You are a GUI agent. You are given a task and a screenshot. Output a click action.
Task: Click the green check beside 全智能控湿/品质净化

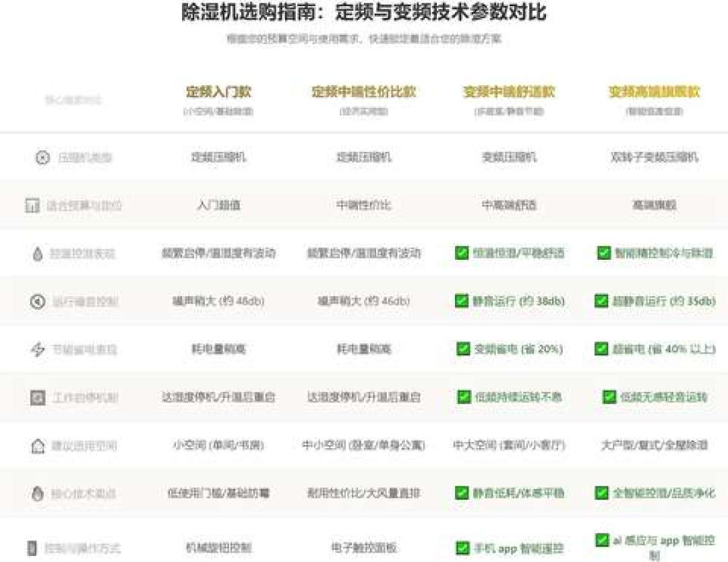(x=601, y=493)
